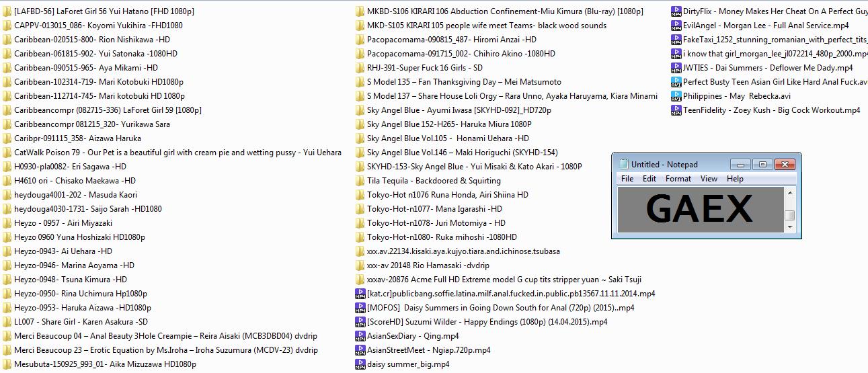Select folder name Heyzo-0948- Tsuna Kimura -HD
This screenshot has width=868, height=373.
[71, 280]
